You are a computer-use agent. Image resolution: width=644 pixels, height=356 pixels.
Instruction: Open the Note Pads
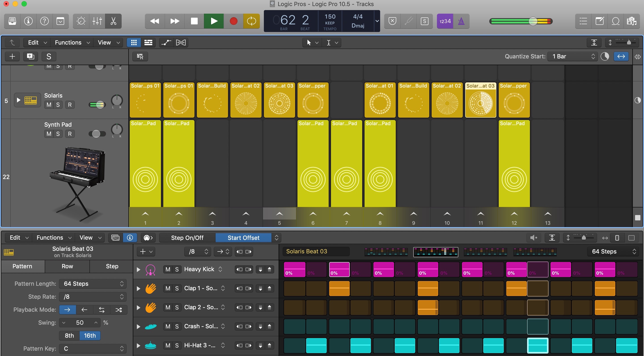[600, 21]
